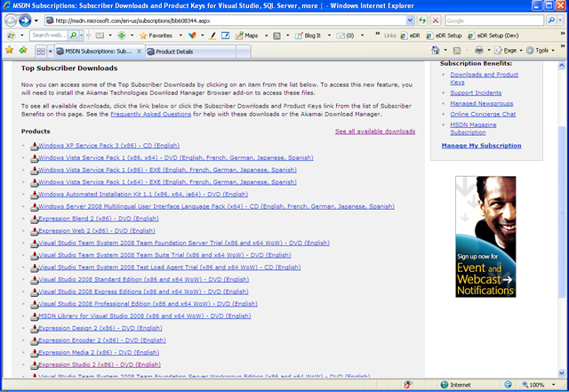The height and width of the screenshot is (392, 569).
Task: Click download icon beside MSDN Library for Visual Studio 2008
Action: point(34,316)
